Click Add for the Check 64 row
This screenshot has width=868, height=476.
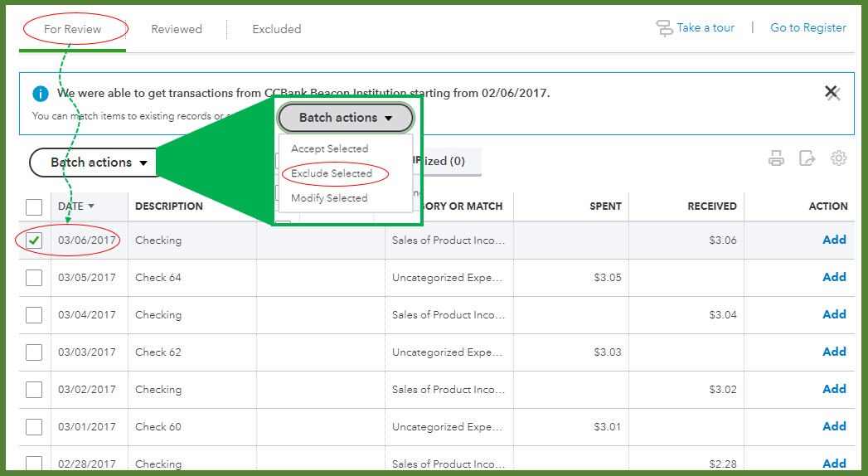(834, 277)
